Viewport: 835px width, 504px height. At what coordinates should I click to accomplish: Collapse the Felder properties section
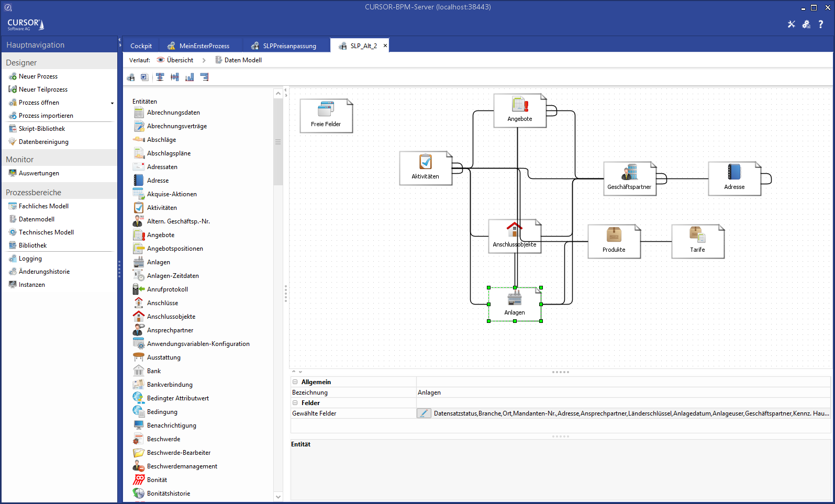click(295, 403)
